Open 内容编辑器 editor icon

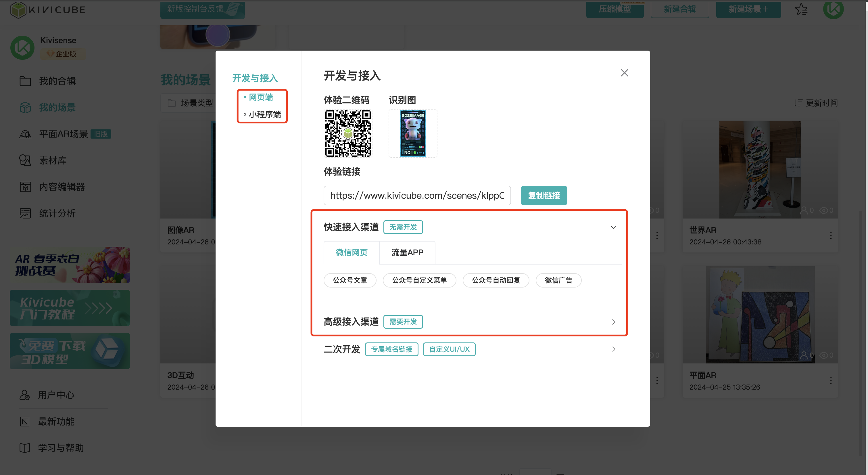click(25, 187)
